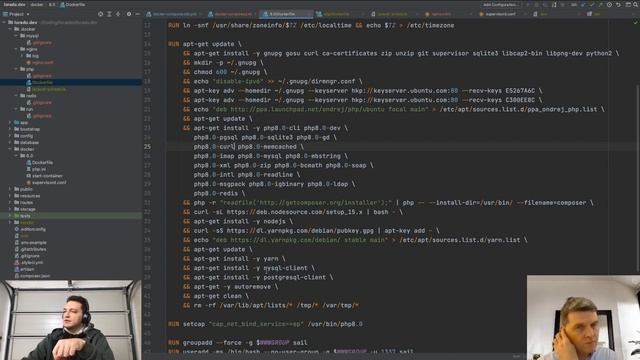Select .editorconfig file in tree
This screenshot has width=640, height=360.
30,229
